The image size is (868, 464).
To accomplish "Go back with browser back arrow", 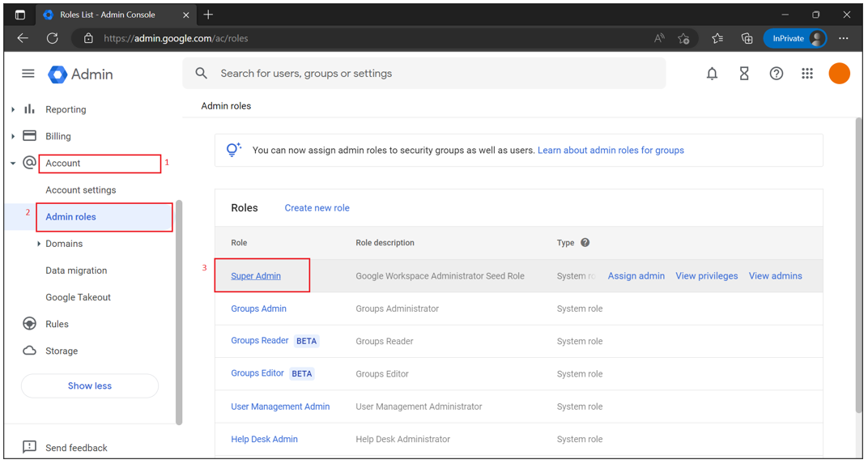I will [23, 38].
